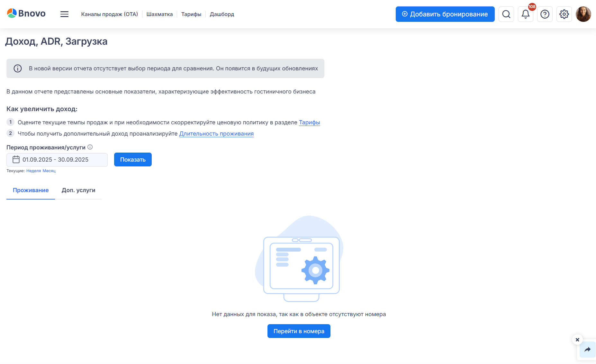The image size is (596, 364).
Task: Open the user profile avatar
Action: 583,14
